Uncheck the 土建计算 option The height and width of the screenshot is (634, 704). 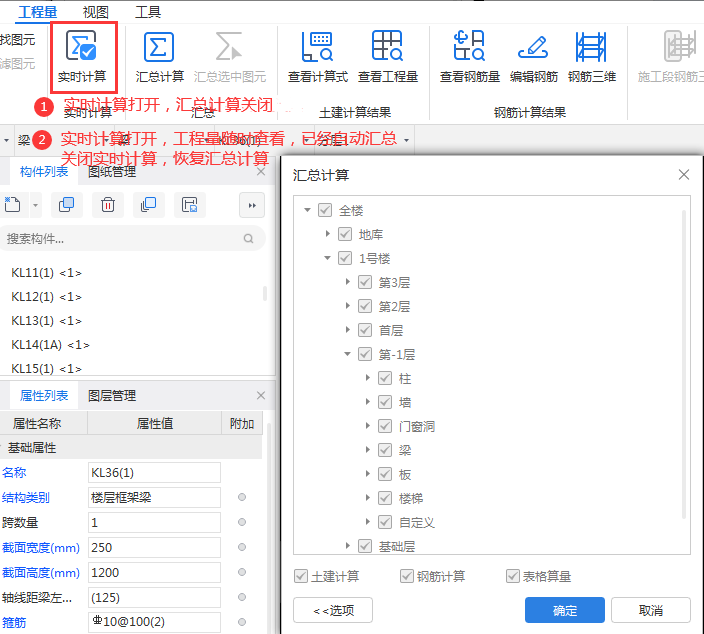click(x=301, y=576)
